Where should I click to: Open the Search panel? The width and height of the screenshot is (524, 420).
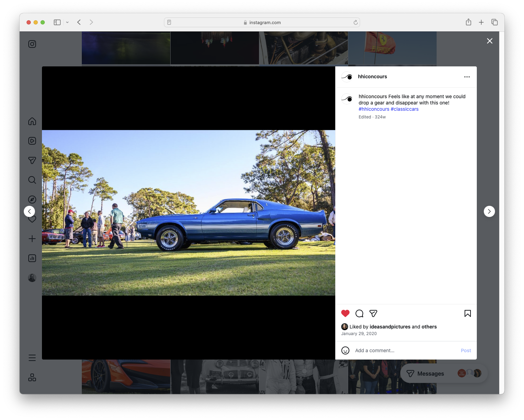coord(32,180)
